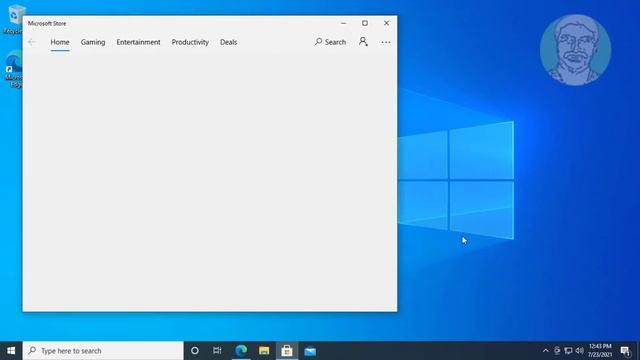Click the taskbar search box
The image size is (640, 360).
[103, 351]
